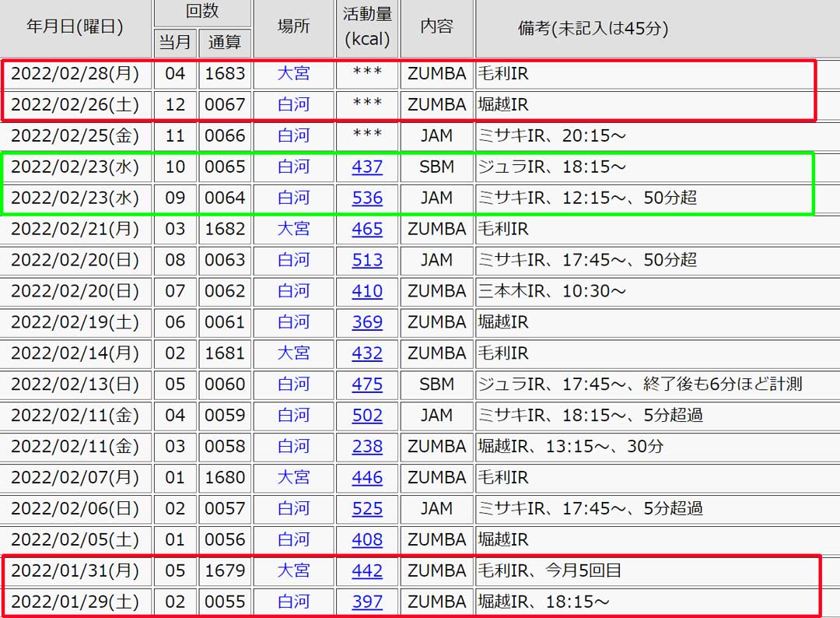Click the note ミサキIR、12:15～、50分超
The width and height of the screenshot is (840, 618).
(x=587, y=198)
